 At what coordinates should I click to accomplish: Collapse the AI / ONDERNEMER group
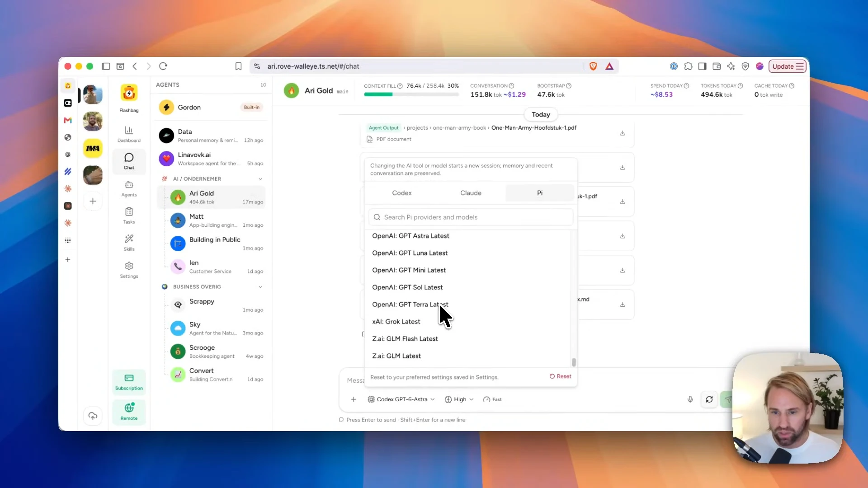(x=260, y=179)
